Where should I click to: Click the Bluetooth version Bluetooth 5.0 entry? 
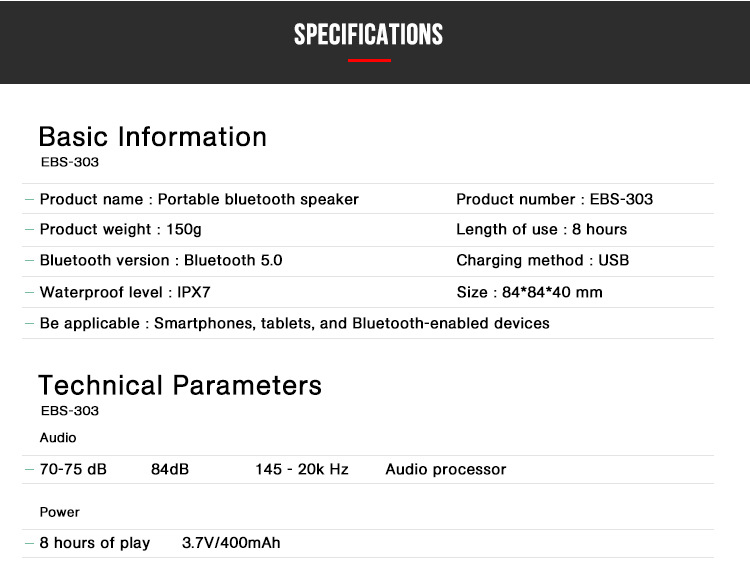[161, 260]
